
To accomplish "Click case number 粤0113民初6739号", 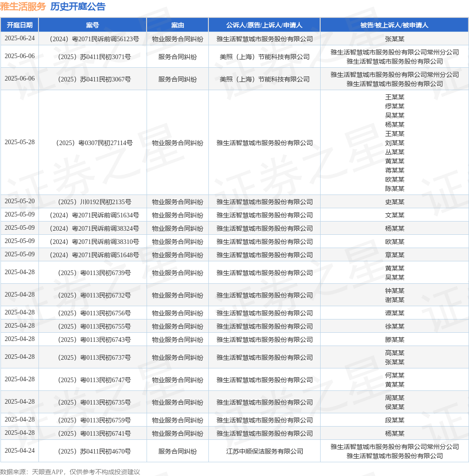I will [94, 273].
